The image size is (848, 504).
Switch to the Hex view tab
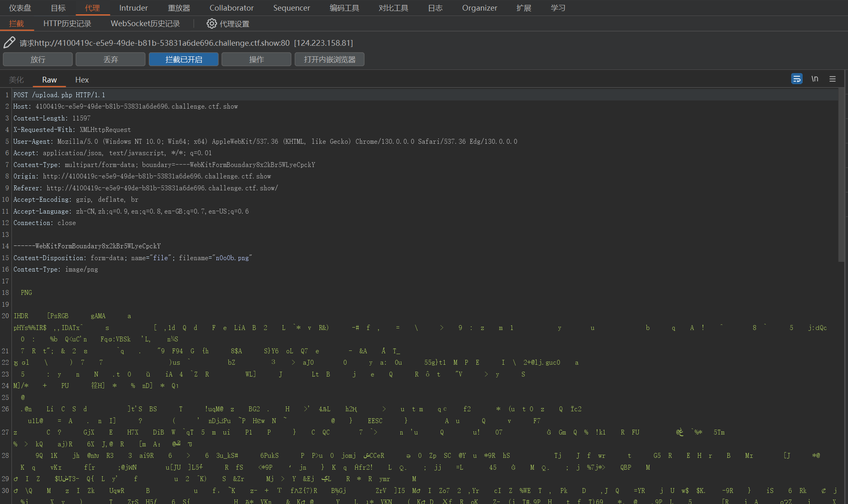point(82,80)
